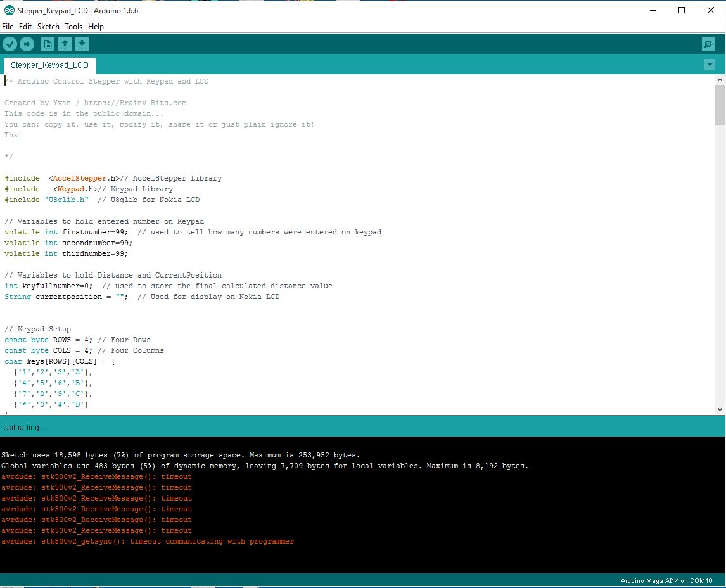Create a new sketch using the New icon

pos(47,44)
